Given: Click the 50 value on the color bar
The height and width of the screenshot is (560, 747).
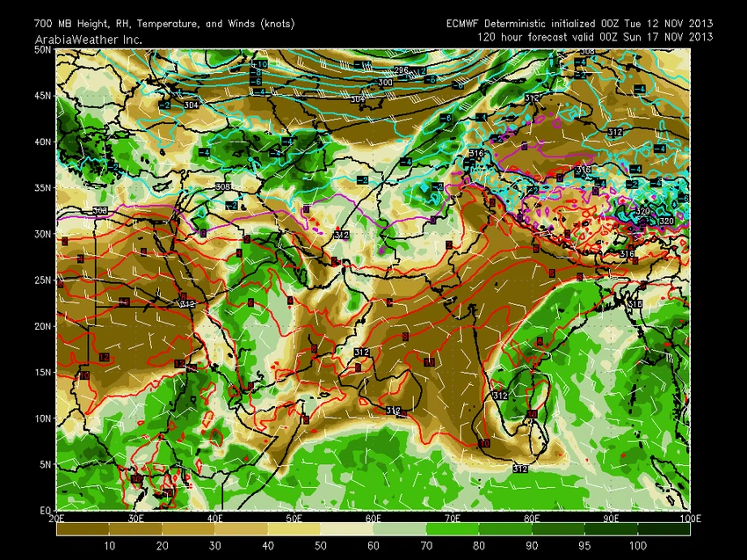Looking at the screenshot, I should tap(319, 546).
